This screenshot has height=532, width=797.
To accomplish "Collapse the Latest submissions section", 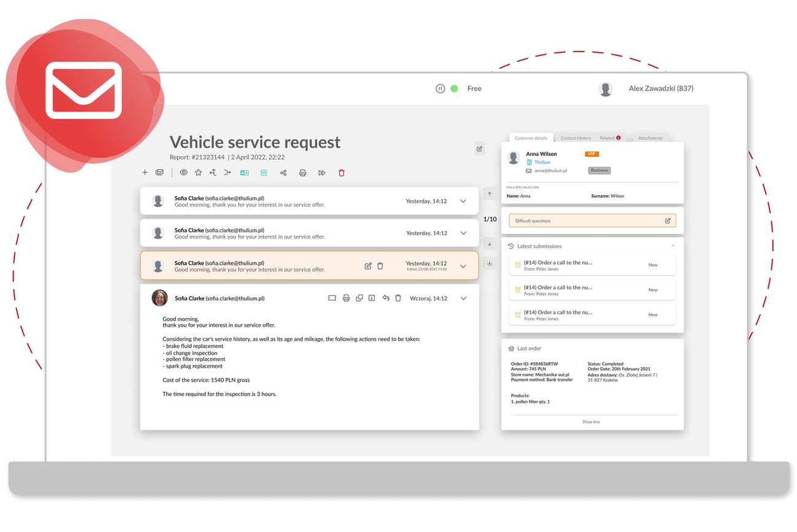I will coord(673,246).
